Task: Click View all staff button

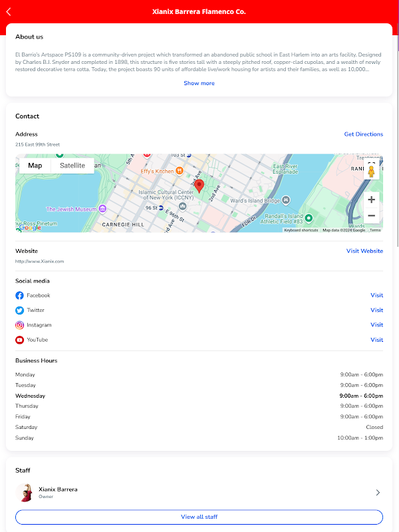Action: [x=199, y=517]
